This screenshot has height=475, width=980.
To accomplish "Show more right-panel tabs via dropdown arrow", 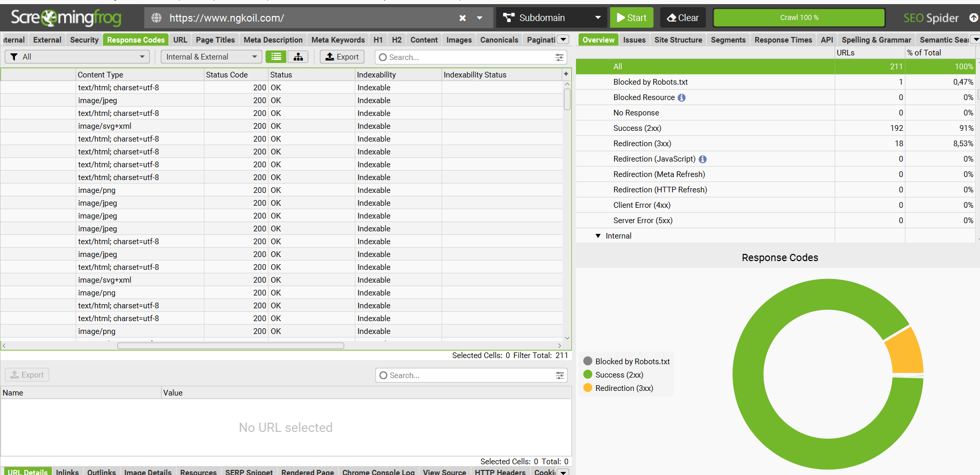I will coord(976,39).
